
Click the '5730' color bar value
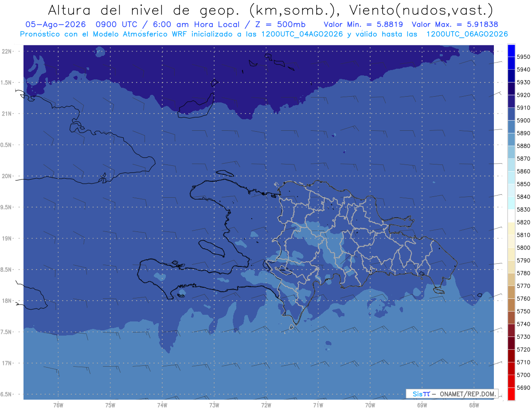point(524,337)
